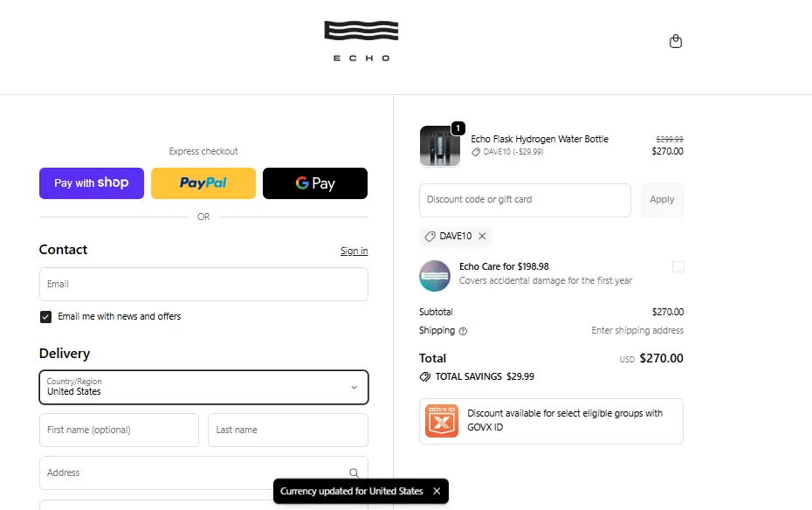Viewport: 812px width, 510px height.
Task: Check the Echo Care add-on checkbox
Action: coord(678,267)
